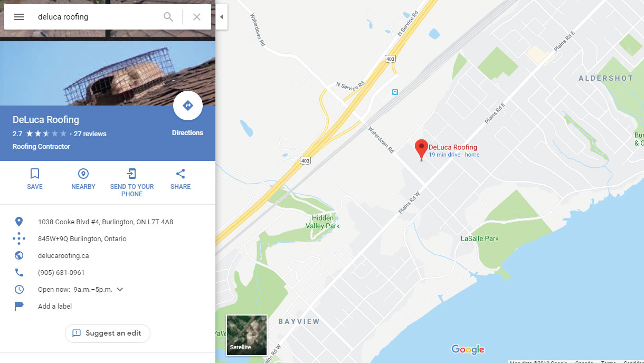644x363 pixels.
Task: Click the Share icon
Action: point(181,174)
